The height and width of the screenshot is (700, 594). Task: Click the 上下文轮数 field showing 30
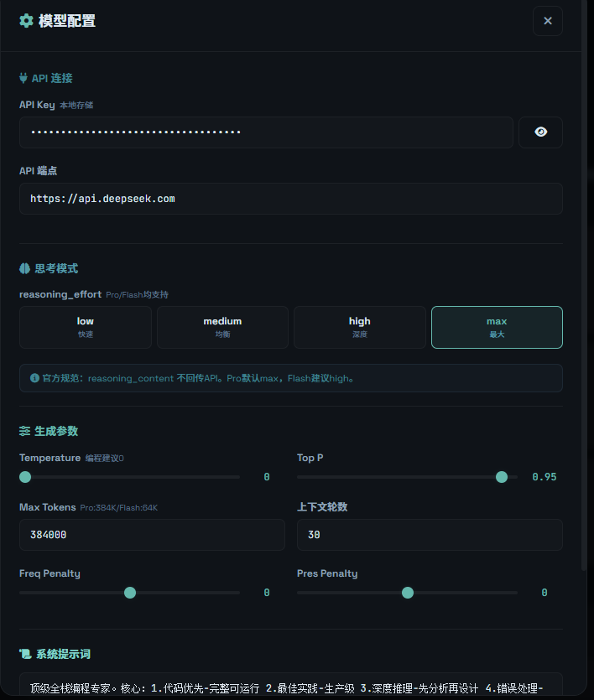tap(430, 535)
